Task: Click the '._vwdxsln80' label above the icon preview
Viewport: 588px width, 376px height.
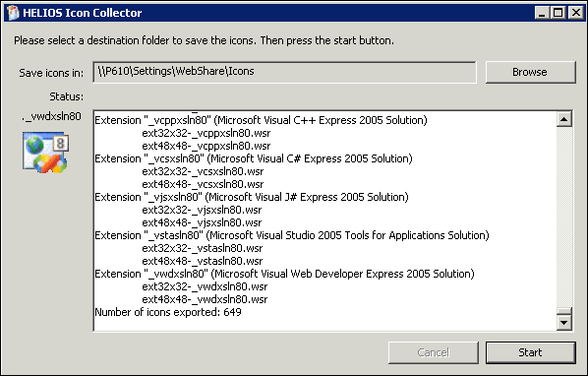Action: pyautogui.click(x=51, y=117)
